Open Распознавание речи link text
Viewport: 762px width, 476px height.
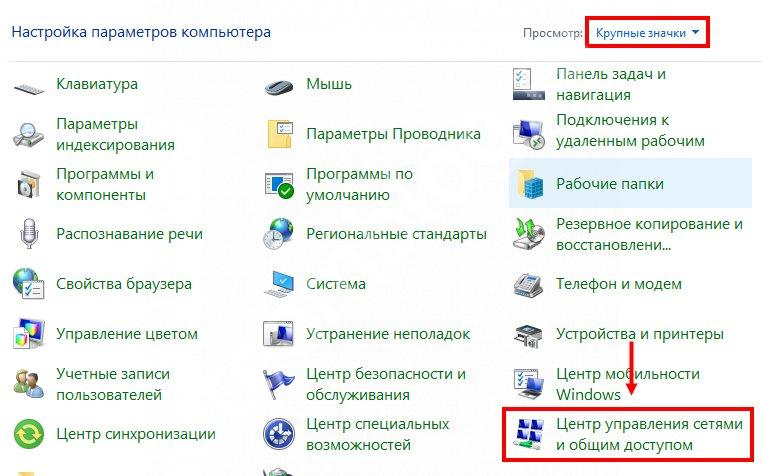(129, 234)
